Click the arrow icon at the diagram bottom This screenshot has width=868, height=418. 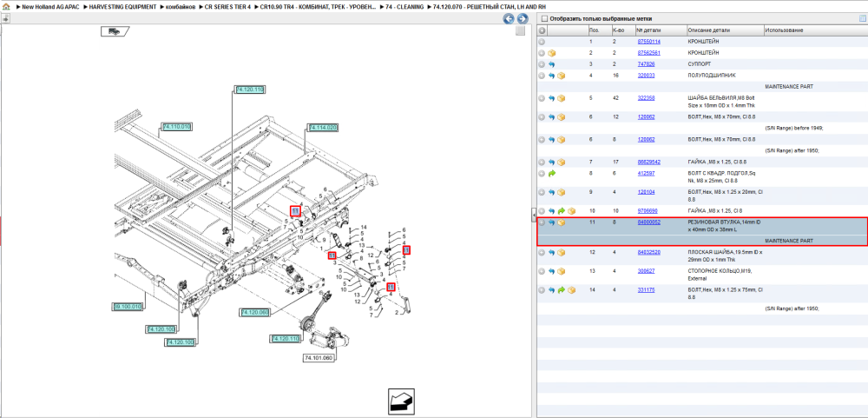pyautogui.click(x=400, y=401)
